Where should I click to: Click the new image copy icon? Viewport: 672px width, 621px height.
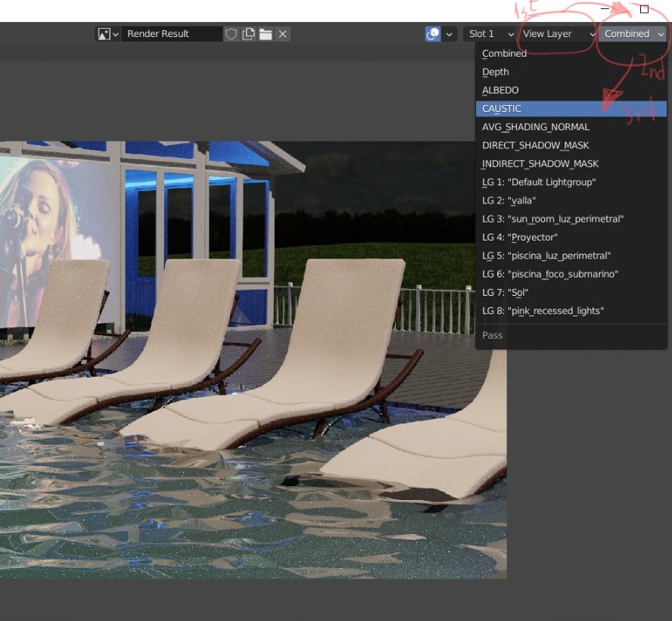[x=248, y=34]
